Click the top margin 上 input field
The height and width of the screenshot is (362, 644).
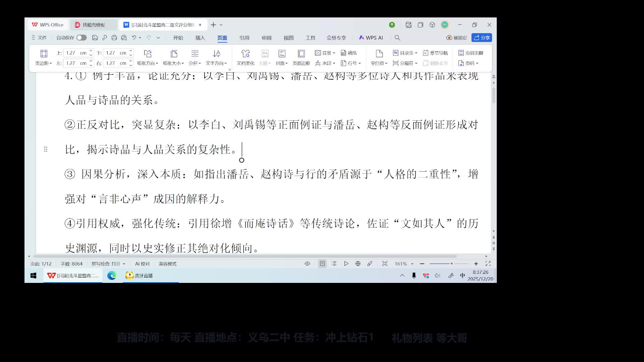[74, 53]
